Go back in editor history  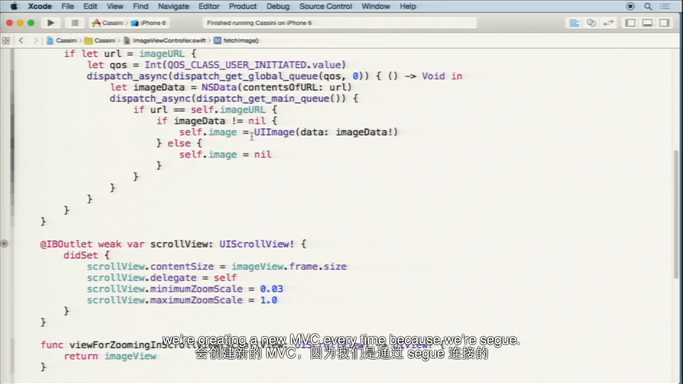tap(21, 40)
